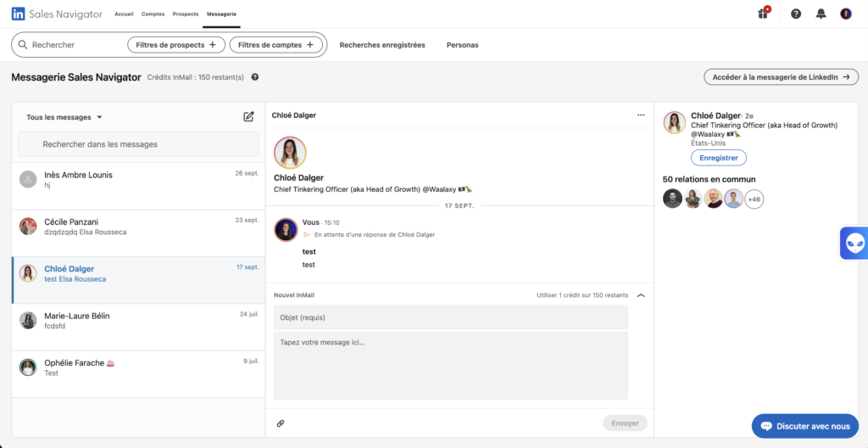
Task: Open Personas
Action: pos(462,45)
